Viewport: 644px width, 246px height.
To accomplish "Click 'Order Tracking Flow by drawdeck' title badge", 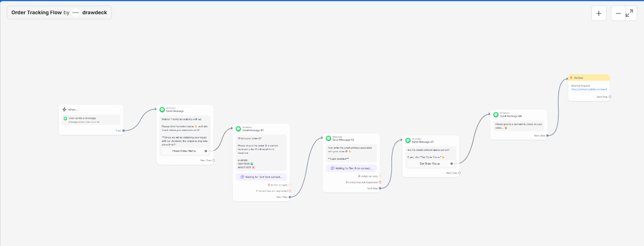I will click(59, 13).
